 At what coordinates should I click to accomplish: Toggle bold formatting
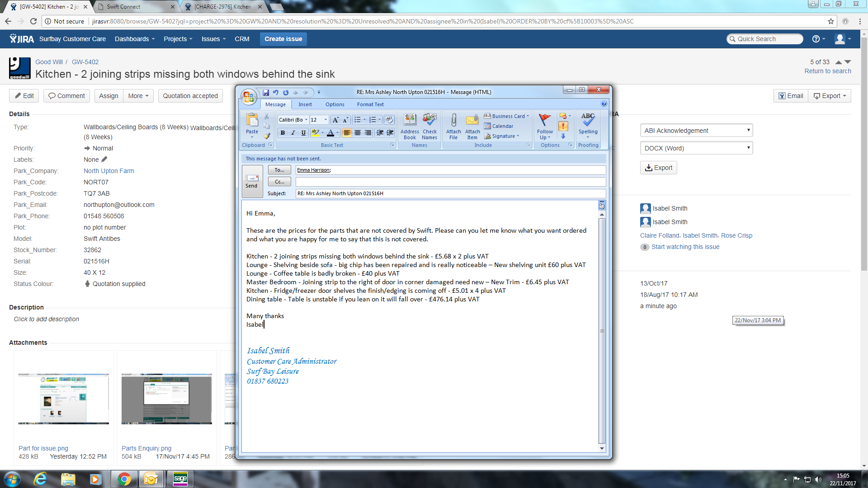283,133
